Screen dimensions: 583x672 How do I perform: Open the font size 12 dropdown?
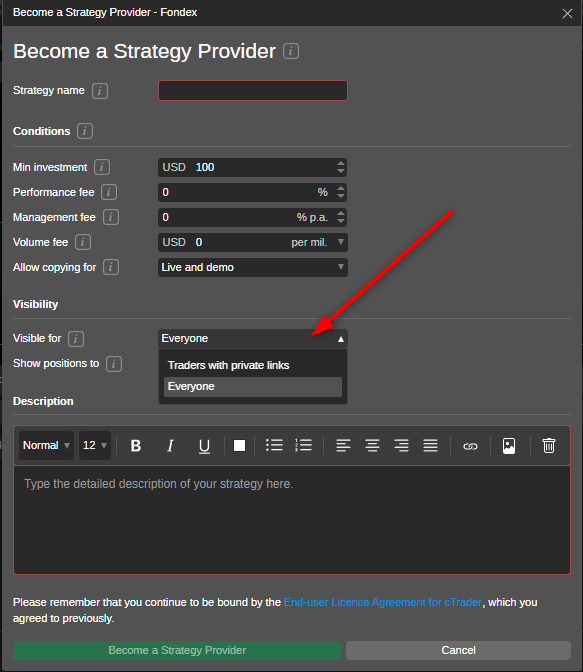pos(95,445)
